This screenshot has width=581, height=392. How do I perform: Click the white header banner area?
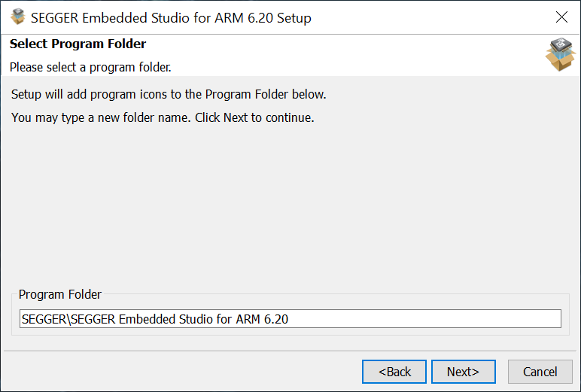coord(339,54)
